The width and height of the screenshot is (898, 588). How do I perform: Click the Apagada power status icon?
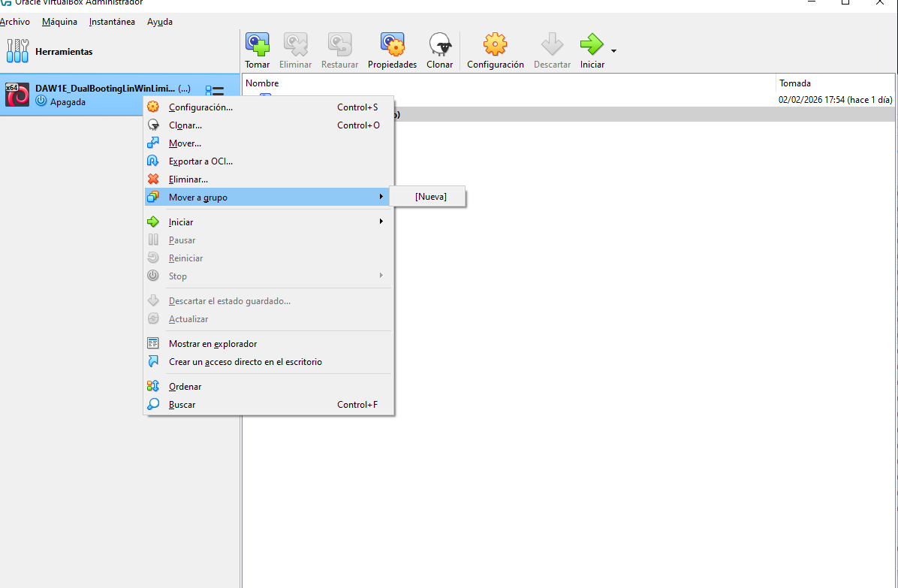coord(41,101)
